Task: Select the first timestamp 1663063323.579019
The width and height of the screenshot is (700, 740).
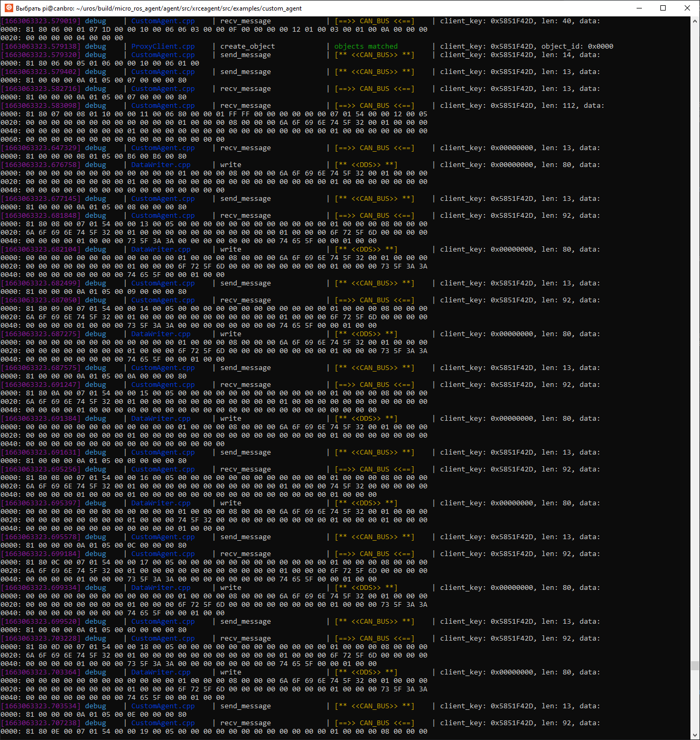Action: [40, 21]
